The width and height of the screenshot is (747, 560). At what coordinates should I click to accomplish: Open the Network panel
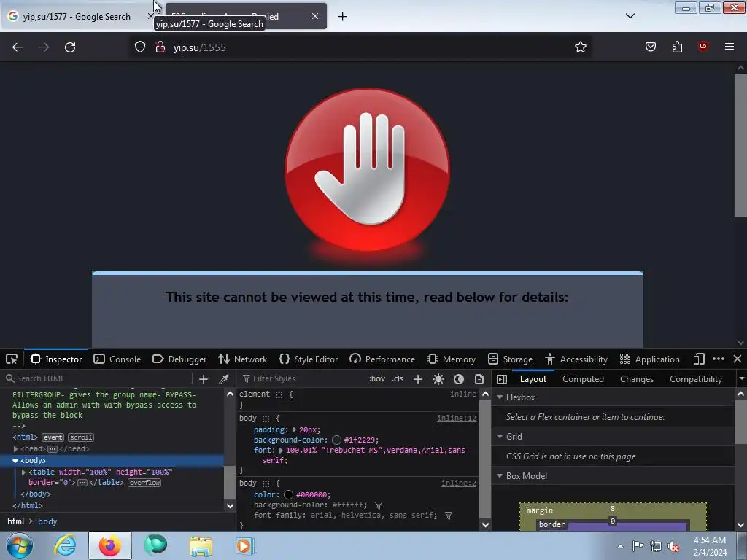(243, 359)
